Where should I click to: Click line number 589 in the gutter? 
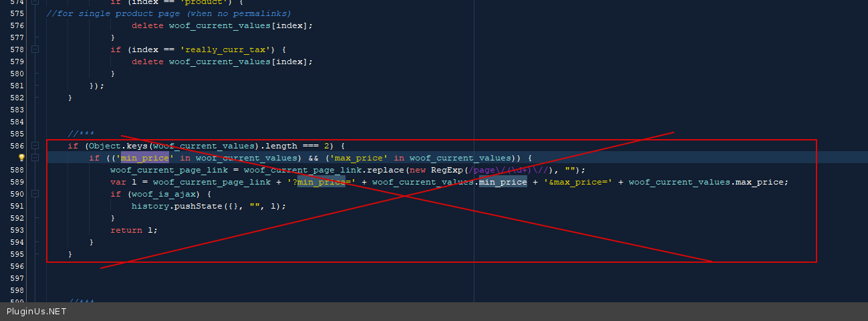(x=17, y=182)
